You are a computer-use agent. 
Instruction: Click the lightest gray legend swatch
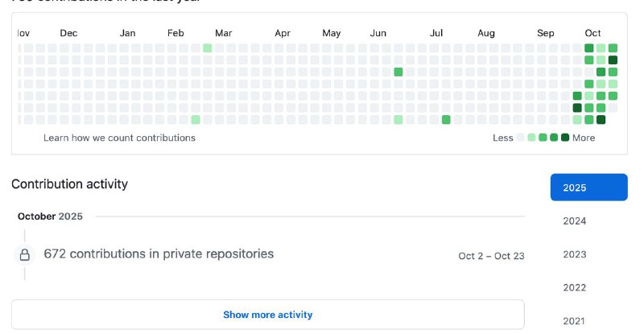pyautogui.click(x=521, y=138)
